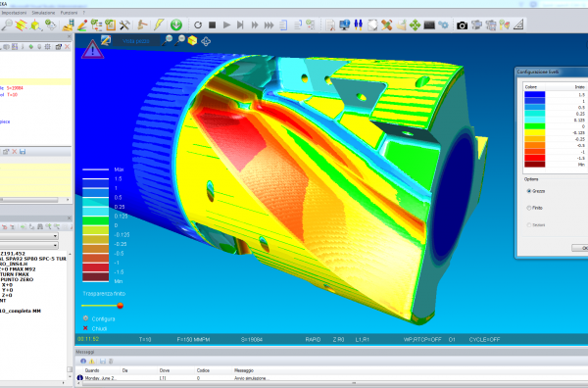
Task: Click the pan arrows icon in viewport toolbar
Action: (206, 41)
